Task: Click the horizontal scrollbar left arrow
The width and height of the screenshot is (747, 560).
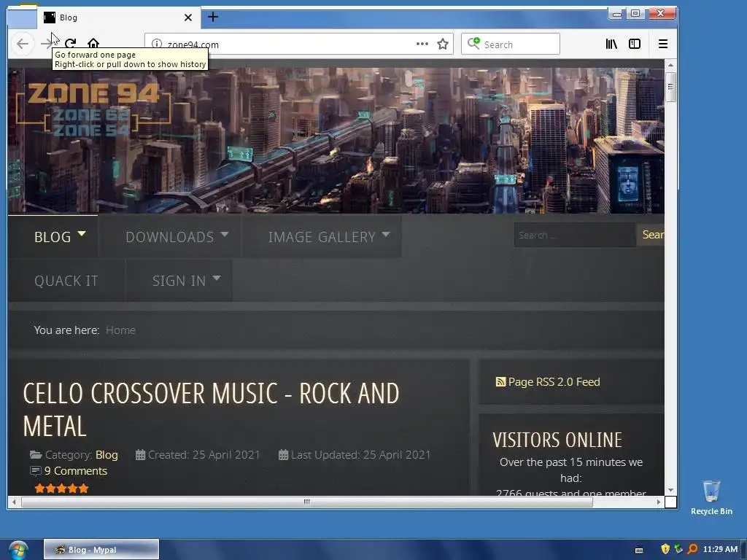Action: tap(14, 502)
